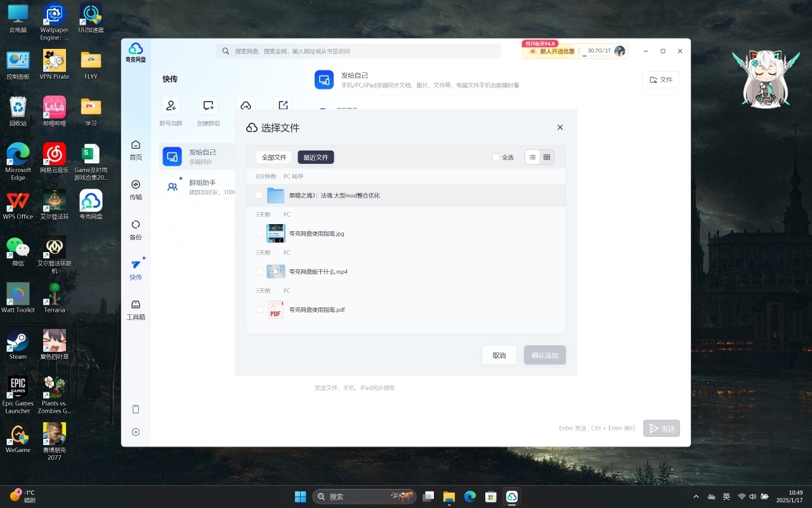
Task: Click the 夸克网盘 logo at top left
Action: (x=136, y=52)
